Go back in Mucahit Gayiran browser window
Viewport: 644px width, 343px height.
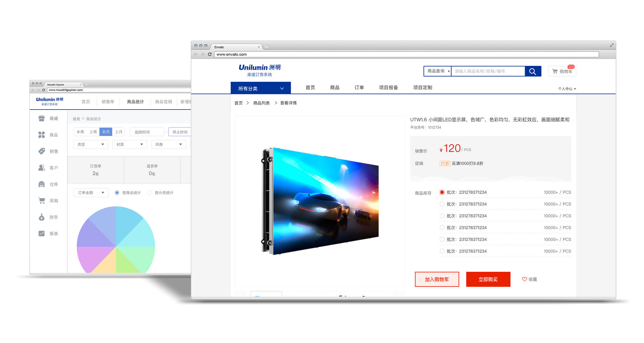coord(33,90)
